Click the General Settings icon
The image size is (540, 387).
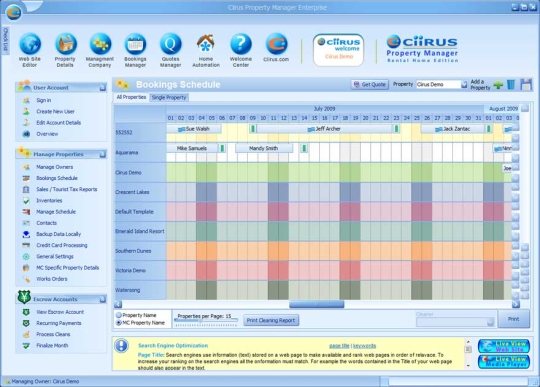coord(26,257)
